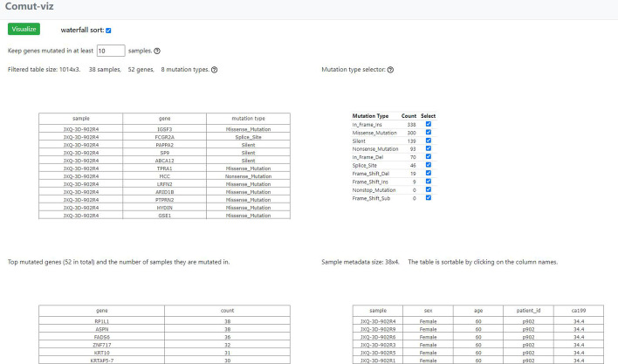
Task: Click help icon after '8 mutation types.'
Action: [215, 70]
